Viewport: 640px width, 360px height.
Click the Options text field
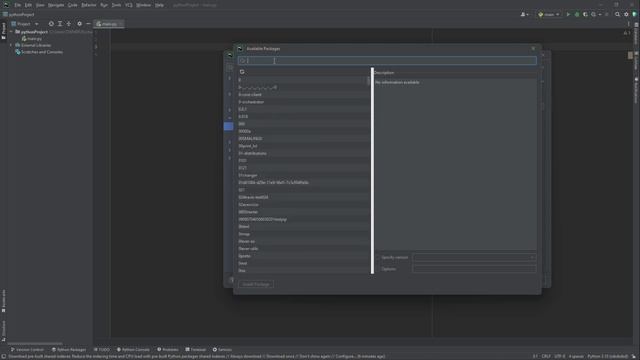pos(474,269)
